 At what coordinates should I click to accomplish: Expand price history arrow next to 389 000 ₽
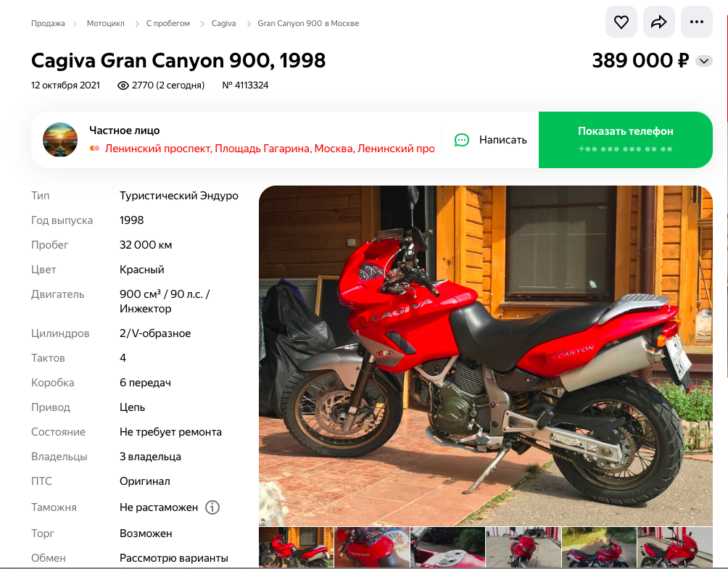(x=704, y=61)
